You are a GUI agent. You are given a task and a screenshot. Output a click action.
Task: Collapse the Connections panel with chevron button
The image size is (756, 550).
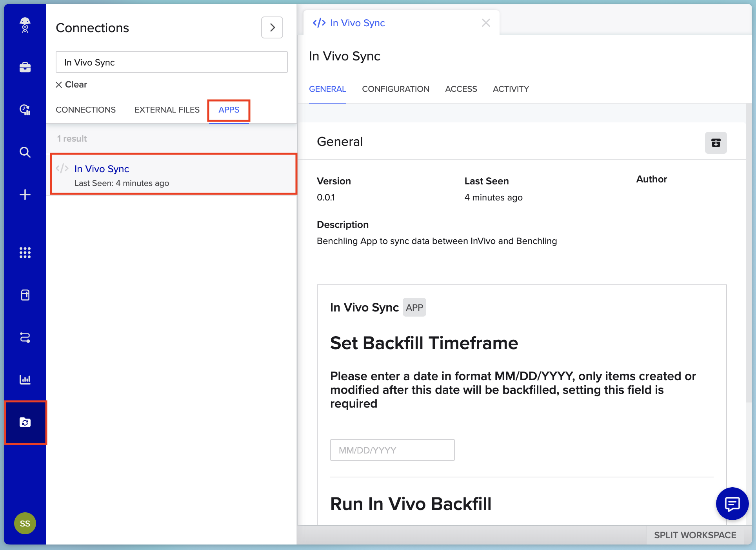(x=272, y=27)
